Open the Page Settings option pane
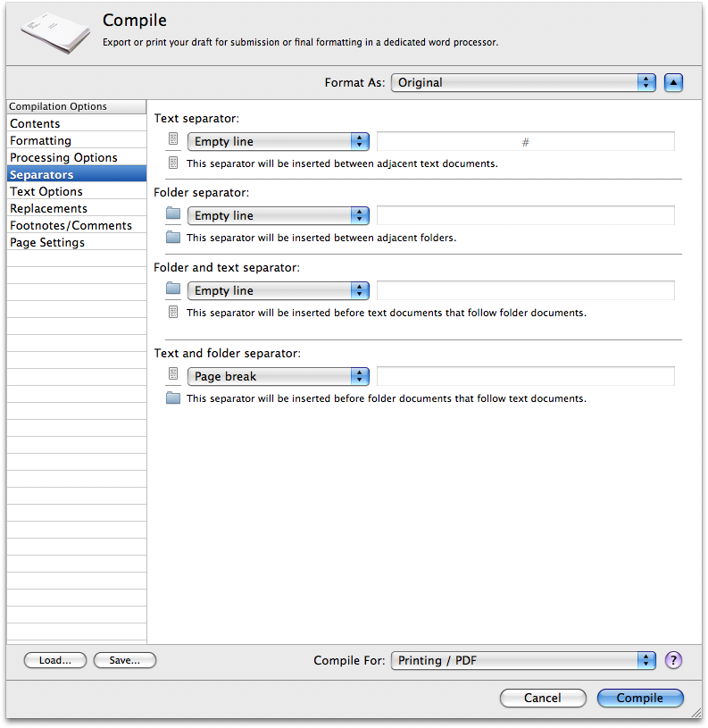Image resolution: width=708 pixels, height=728 pixels. (x=47, y=242)
